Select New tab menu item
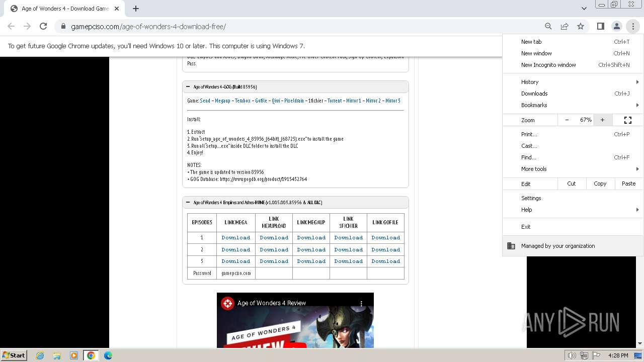The width and height of the screenshot is (644, 362). click(573, 42)
